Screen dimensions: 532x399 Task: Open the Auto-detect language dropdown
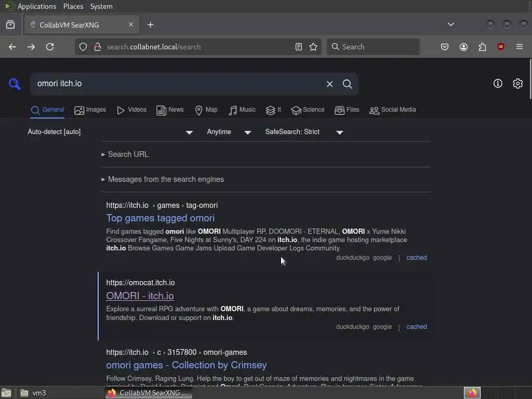click(x=110, y=132)
